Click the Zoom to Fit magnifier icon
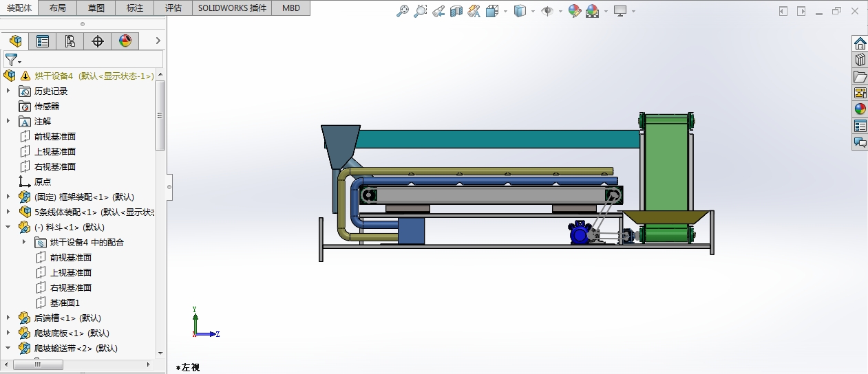The height and width of the screenshot is (374, 868). [x=403, y=11]
